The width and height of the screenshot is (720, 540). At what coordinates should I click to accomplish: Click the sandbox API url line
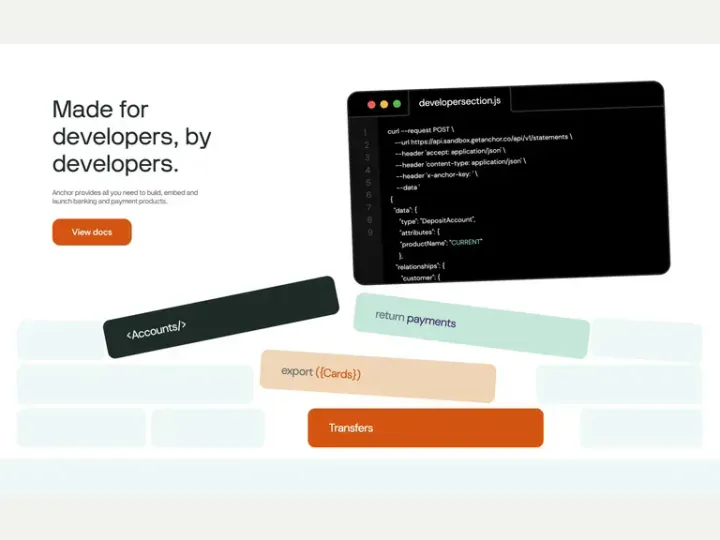(483, 140)
